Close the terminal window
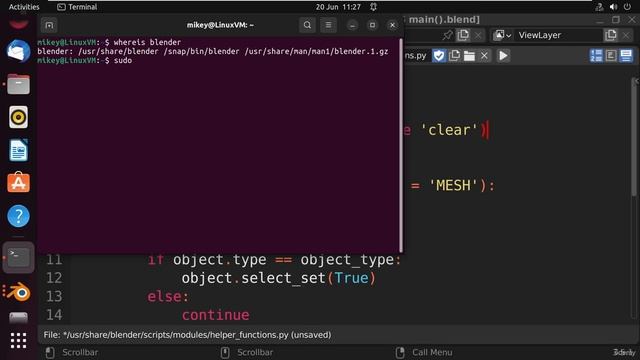Screen dimensions: 640x360 coord(392,25)
